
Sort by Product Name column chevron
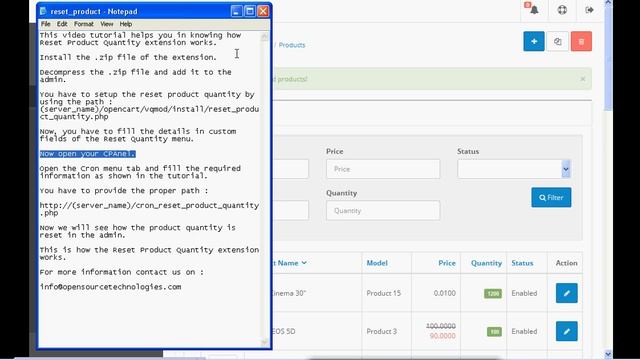point(304,263)
